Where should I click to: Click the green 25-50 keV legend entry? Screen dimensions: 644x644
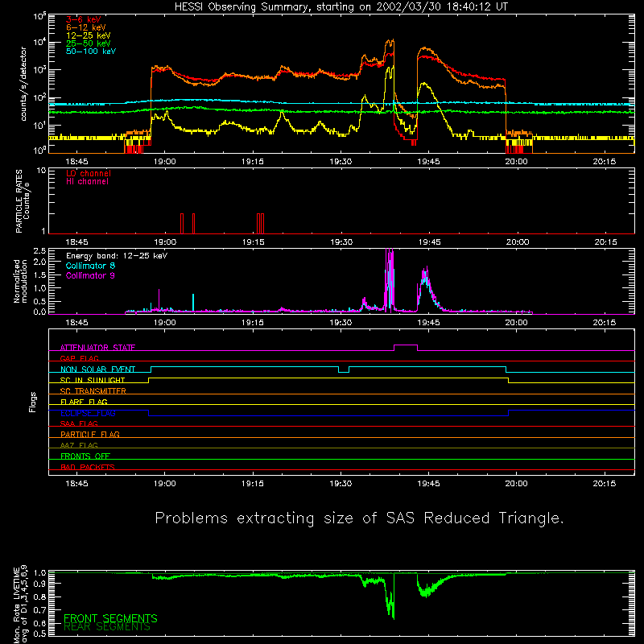click(x=88, y=43)
